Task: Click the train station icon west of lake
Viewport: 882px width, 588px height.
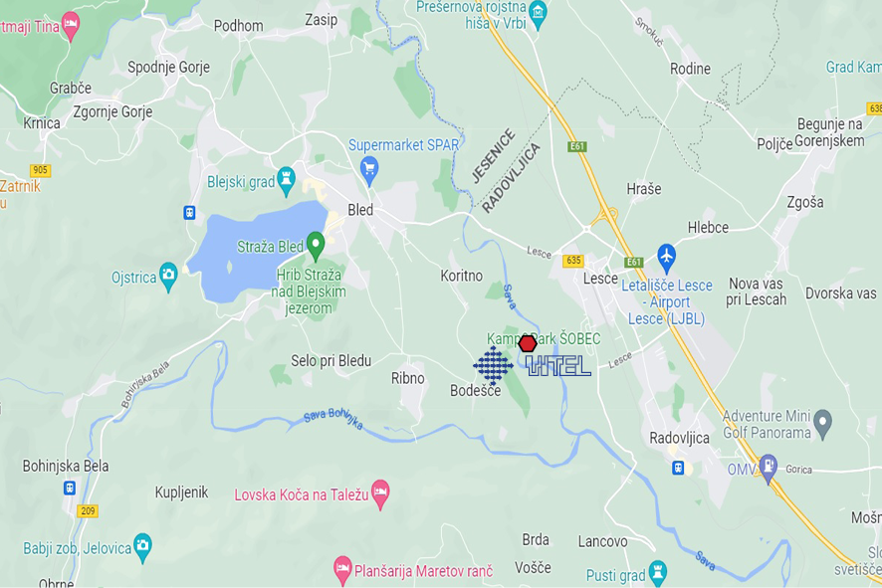Action: pyautogui.click(x=189, y=213)
